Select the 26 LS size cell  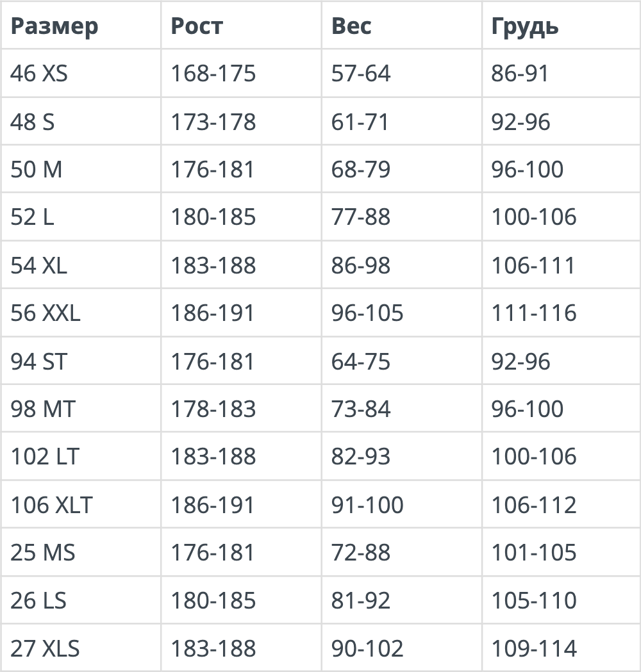38,600
